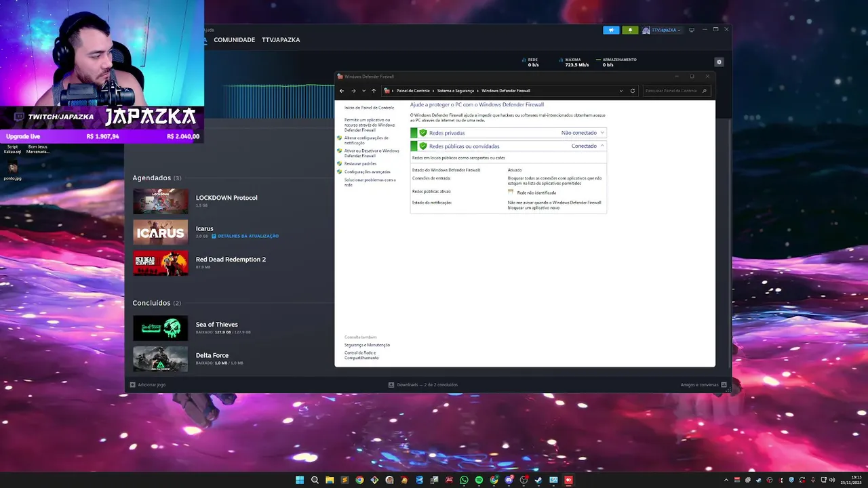Expand the Redes privadas section chevron
This screenshot has height=488, width=868.
(x=602, y=133)
